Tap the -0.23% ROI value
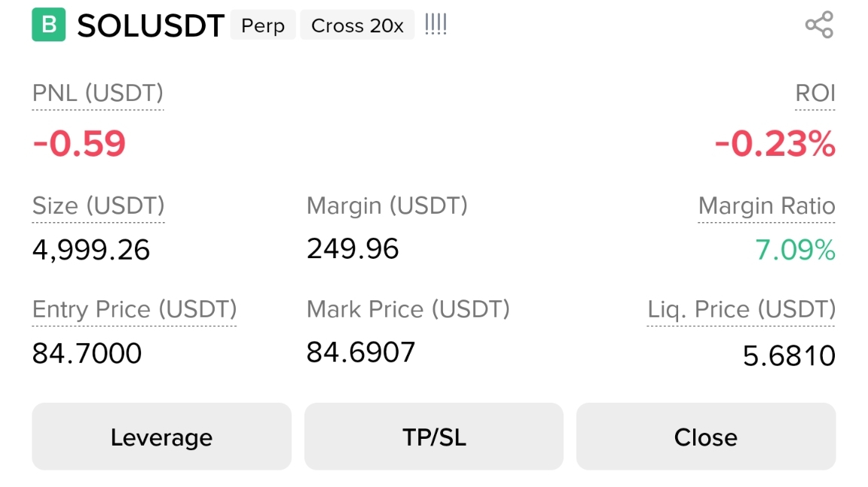The width and height of the screenshot is (868, 487). tap(775, 143)
